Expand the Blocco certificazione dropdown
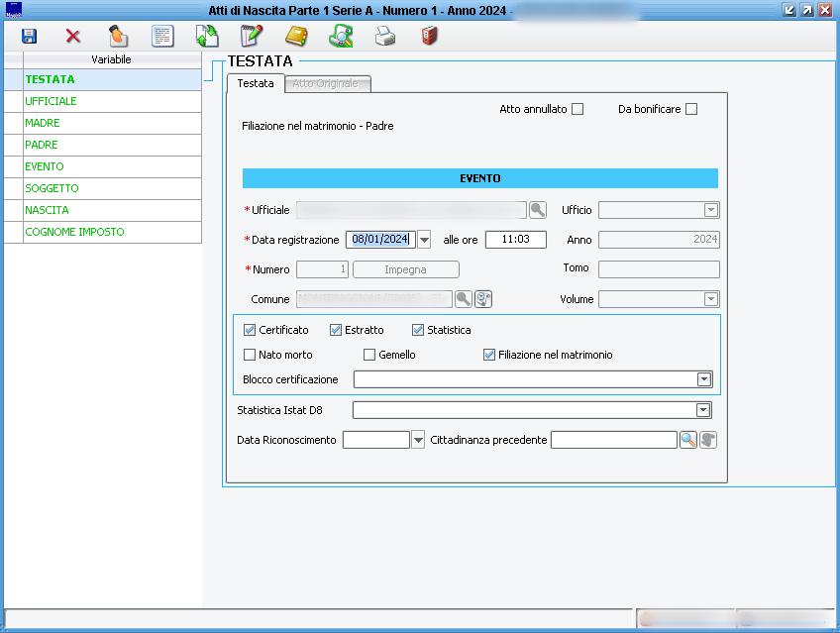 tap(704, 379)
